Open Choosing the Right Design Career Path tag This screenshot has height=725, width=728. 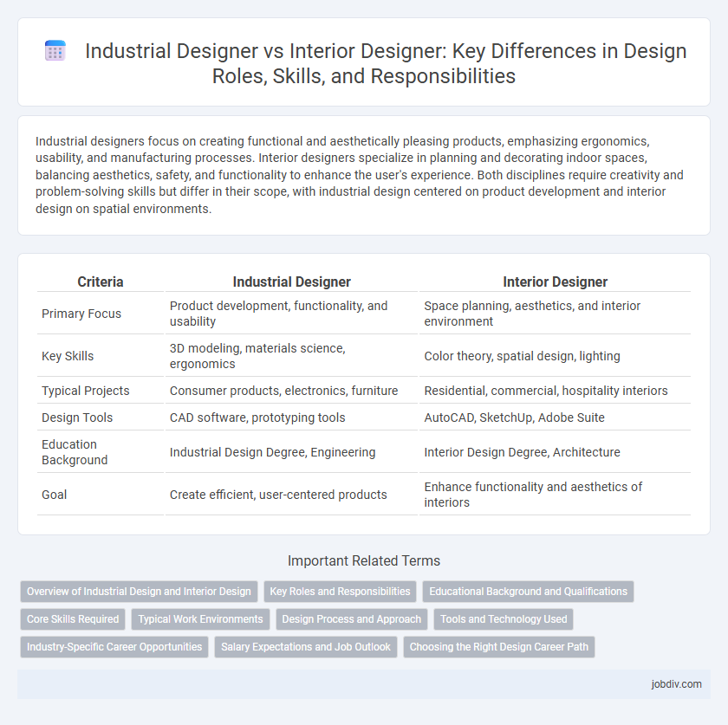click(498, 647)
